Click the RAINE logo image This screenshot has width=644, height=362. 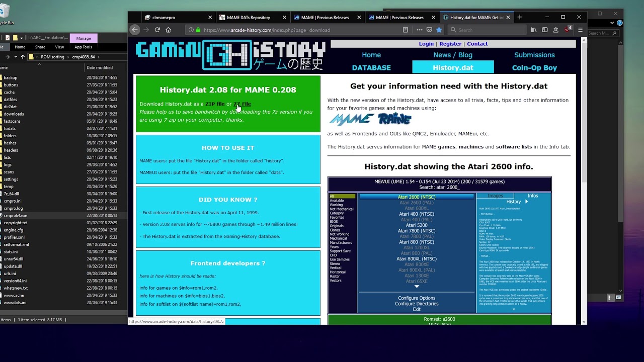click(394, 119)
